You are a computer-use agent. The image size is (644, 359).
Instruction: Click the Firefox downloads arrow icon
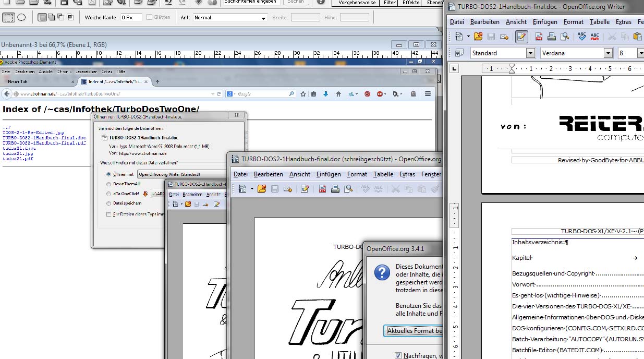tap(326, 94)
